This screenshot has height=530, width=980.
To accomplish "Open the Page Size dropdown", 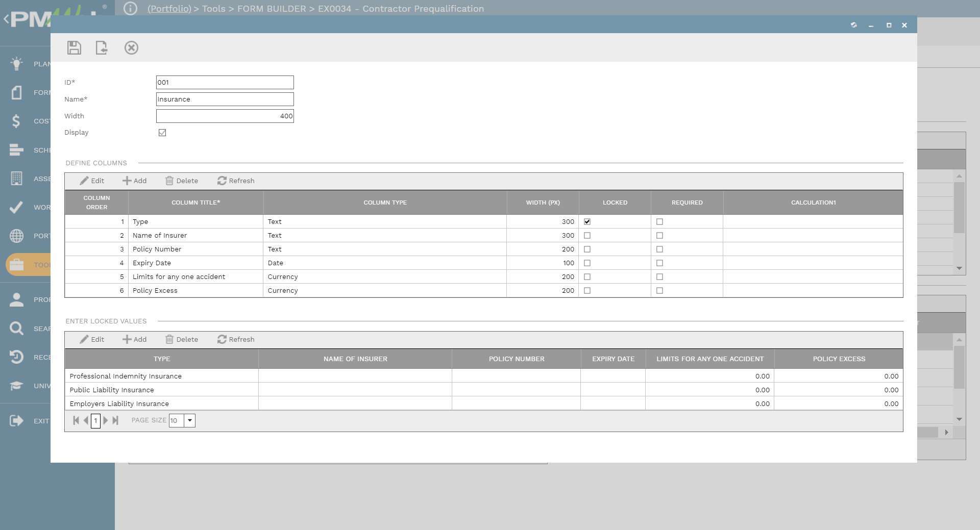I will pos(190,420).
